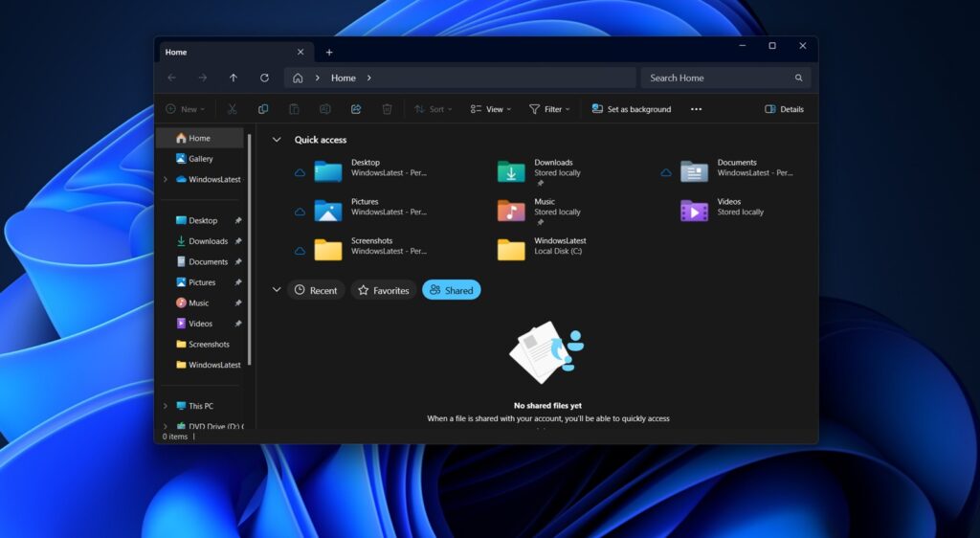
Task: Click the Up arrow navigation icon
Action: click(234, 78)
